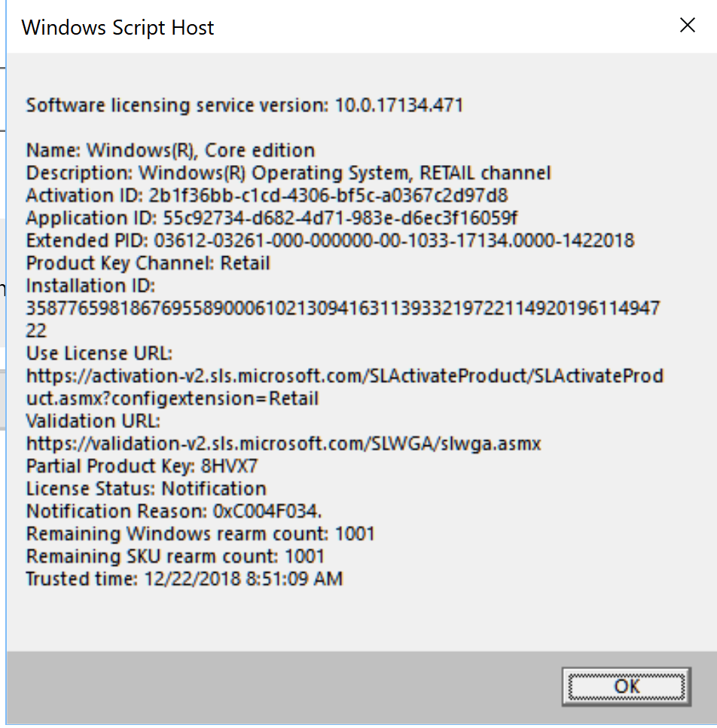
Task: Click the Windows Script Host title text
Action: 117,27
